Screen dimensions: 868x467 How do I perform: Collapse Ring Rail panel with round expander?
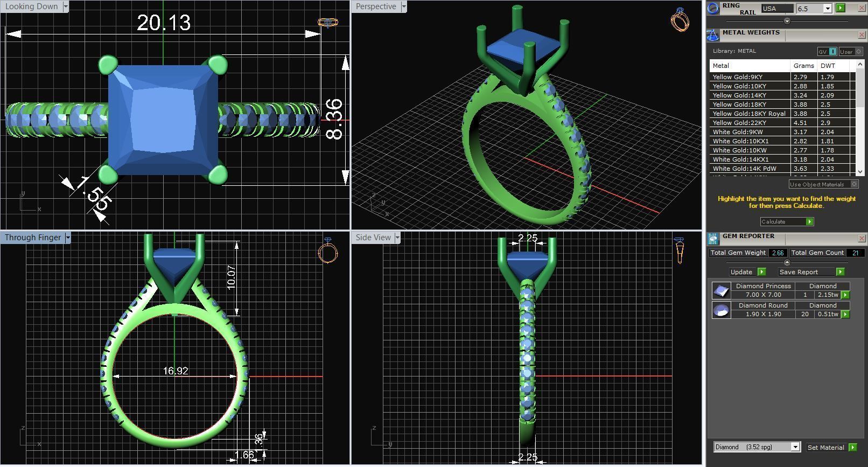coord(787,21)
